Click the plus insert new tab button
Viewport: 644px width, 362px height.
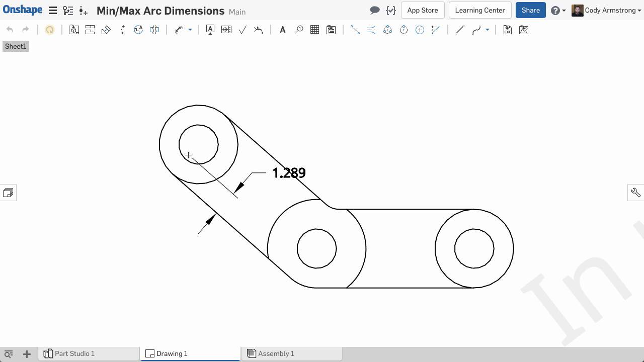[x=27, y=354]
